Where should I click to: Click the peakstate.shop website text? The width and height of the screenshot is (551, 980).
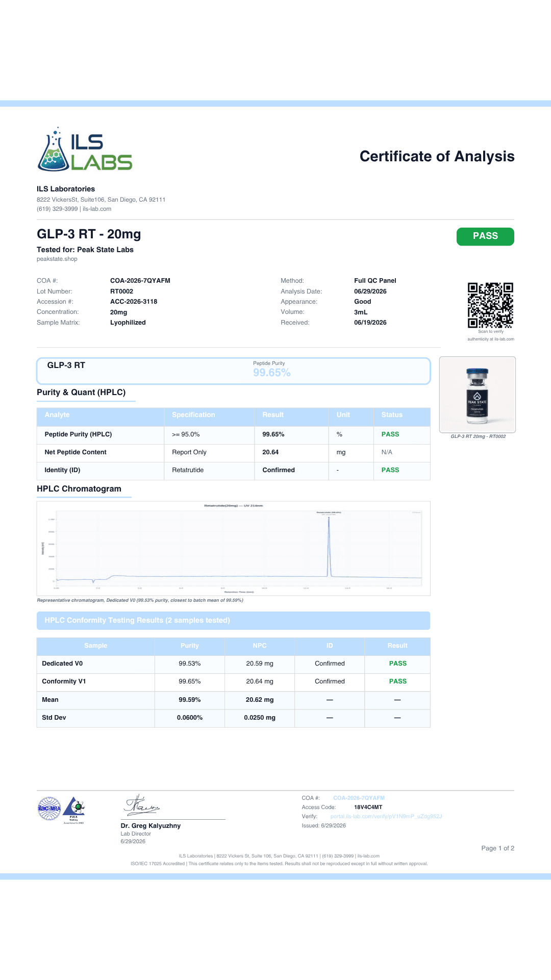coord(57,259)
